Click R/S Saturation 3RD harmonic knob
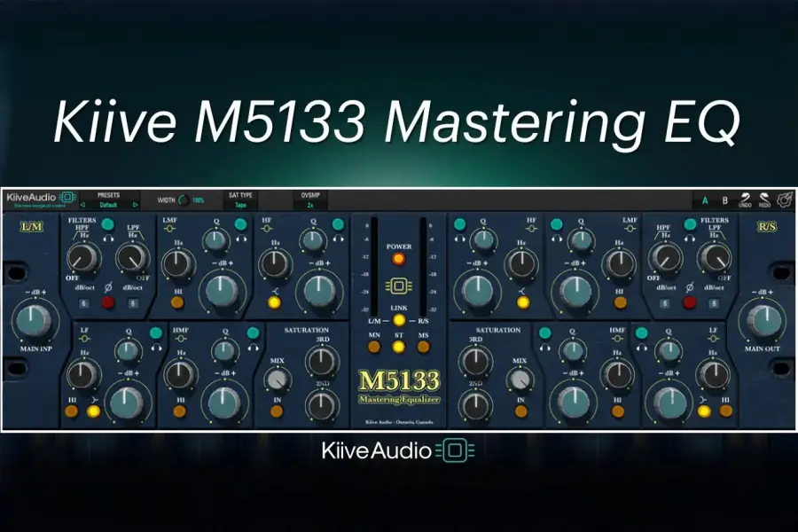This screenshot has height=532, width=798. (x=475, y=361)
